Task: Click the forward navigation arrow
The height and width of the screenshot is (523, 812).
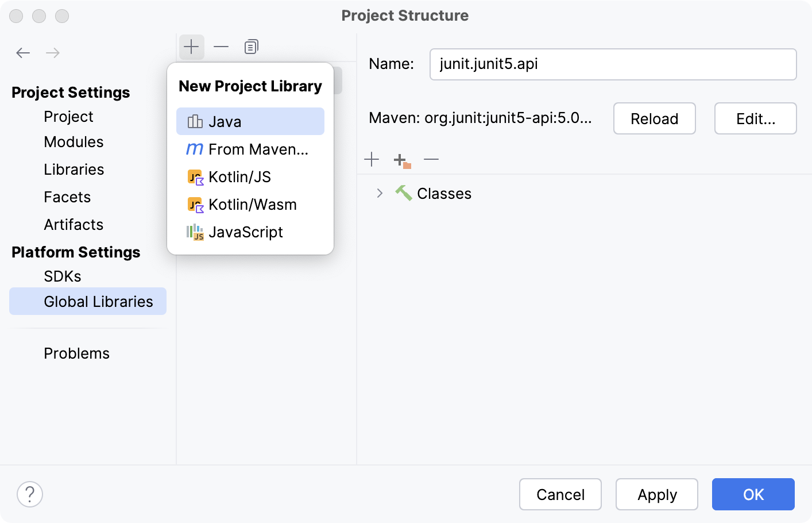Action: pyautogui.click(x=53, y=52)
